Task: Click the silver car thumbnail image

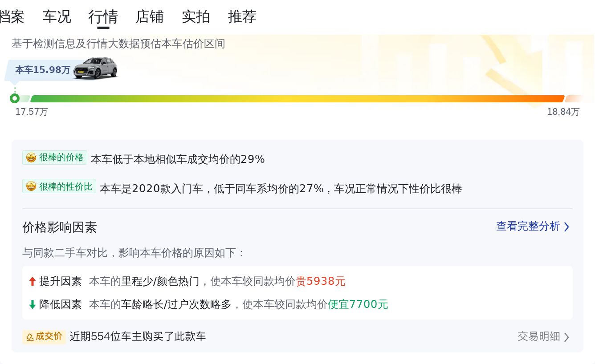Action: click(96, 68)
